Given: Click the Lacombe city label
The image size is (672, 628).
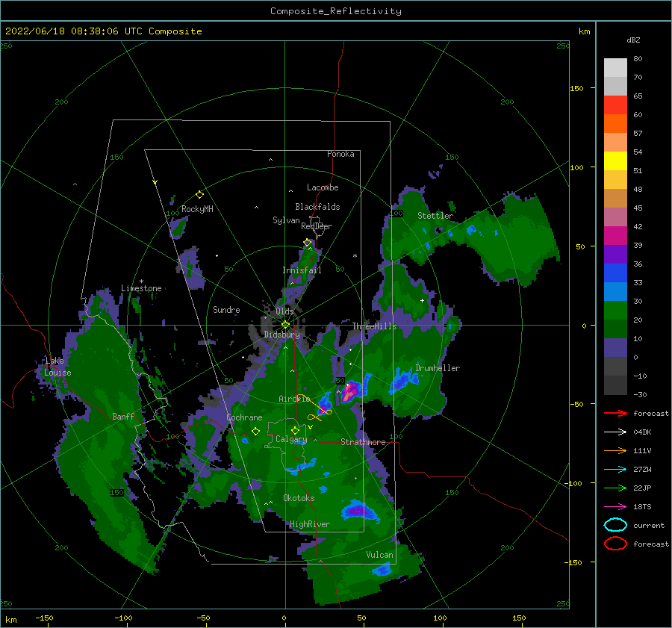Looking at the screenshot, I should click(323, 187).
